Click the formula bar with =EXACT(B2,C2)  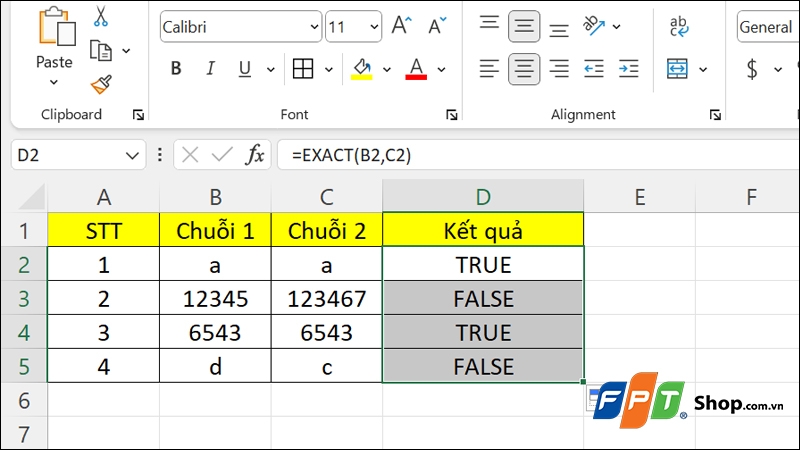click(x=538, y=155)
